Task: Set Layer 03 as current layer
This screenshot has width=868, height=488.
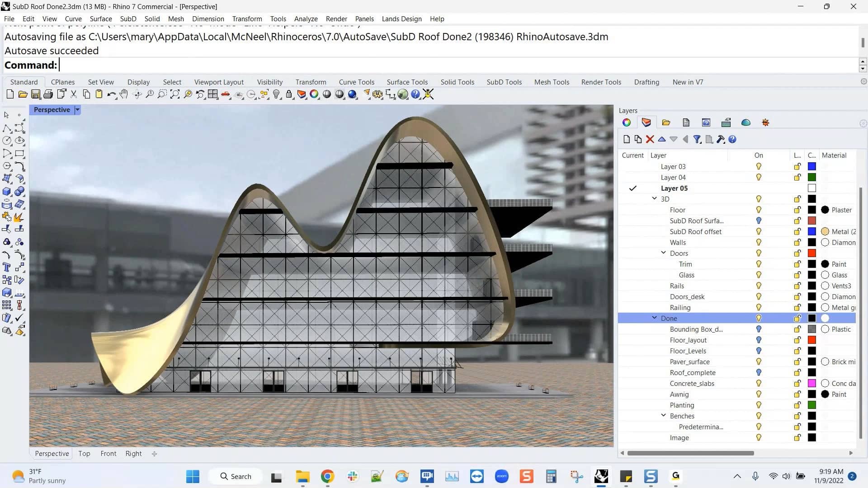Action: tap(632, 166)
